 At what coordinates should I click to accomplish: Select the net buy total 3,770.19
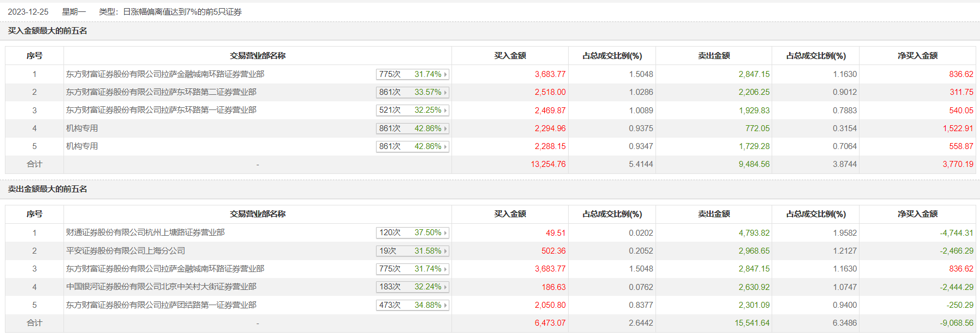click(958, 164)
